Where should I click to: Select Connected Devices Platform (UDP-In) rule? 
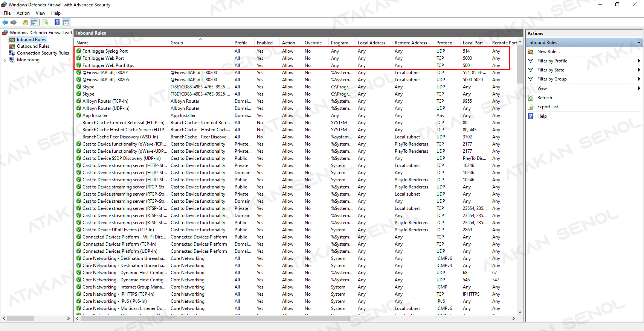tap(296, 251)
